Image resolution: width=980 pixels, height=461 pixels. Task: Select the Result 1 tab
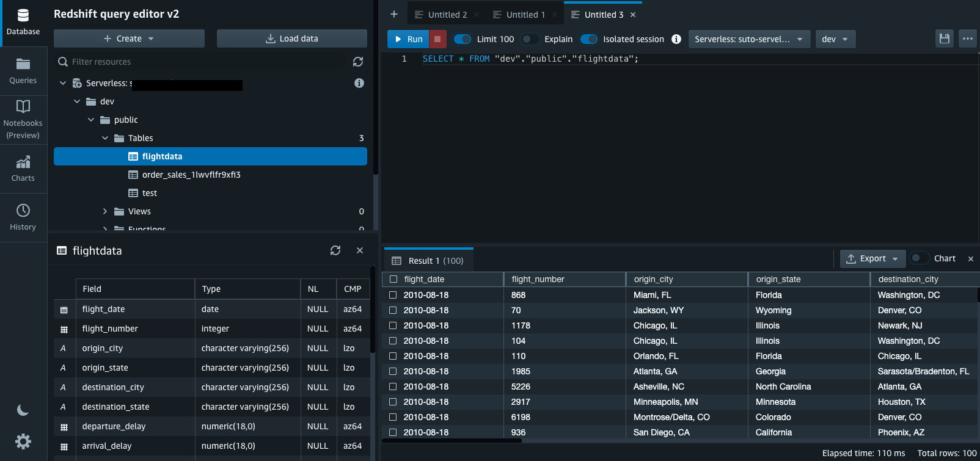point(428,261)
